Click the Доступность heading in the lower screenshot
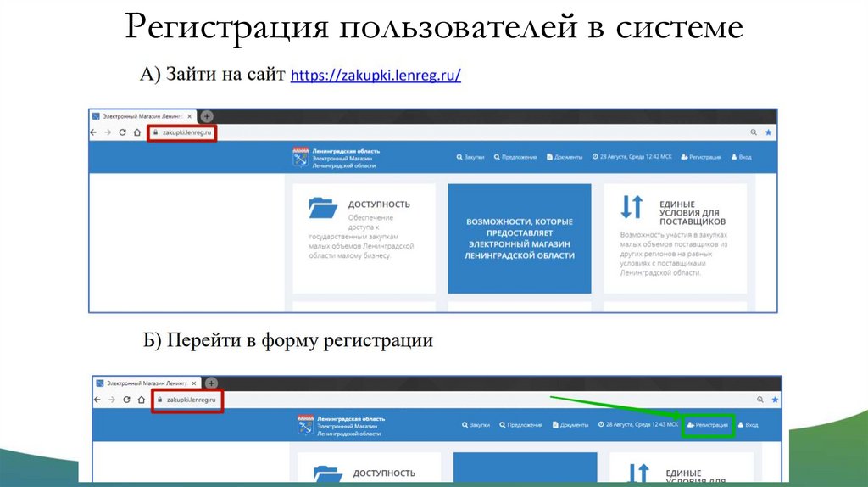The width and height of the screenshot is (868, 487). (x=384, y=473)
